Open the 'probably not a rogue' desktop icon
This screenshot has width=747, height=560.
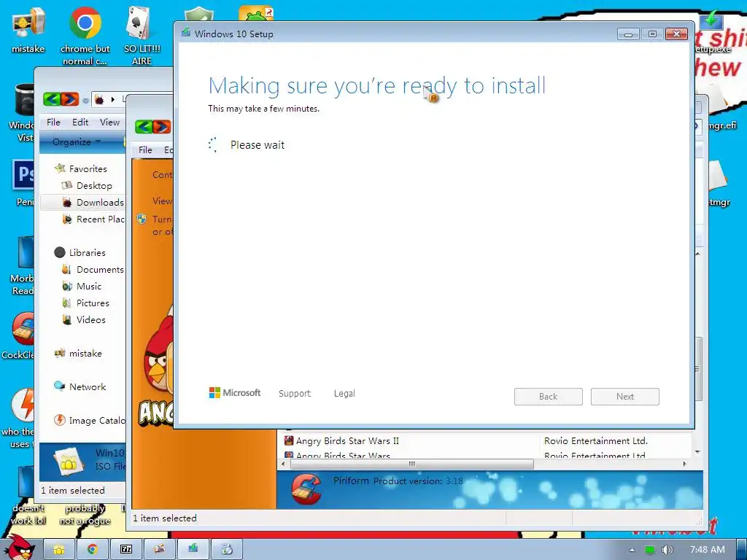click(x=85, y=514)
